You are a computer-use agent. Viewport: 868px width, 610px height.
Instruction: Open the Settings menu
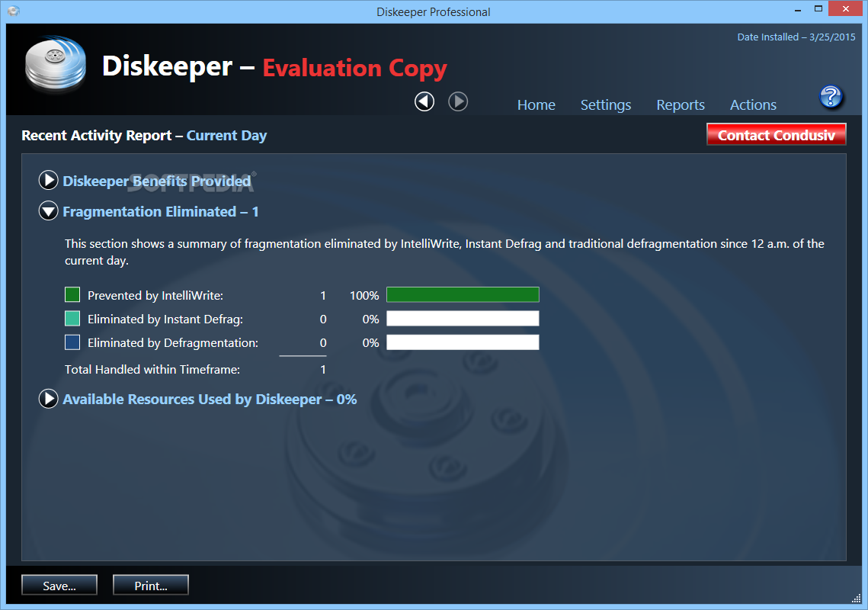tap(606, 104)
